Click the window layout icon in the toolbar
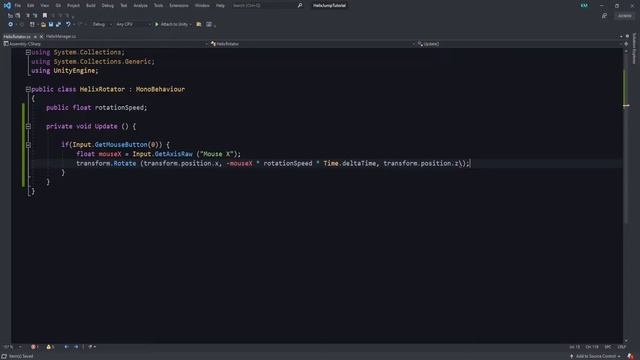This screenshot has height=360, width=640. tap(209, 24)
